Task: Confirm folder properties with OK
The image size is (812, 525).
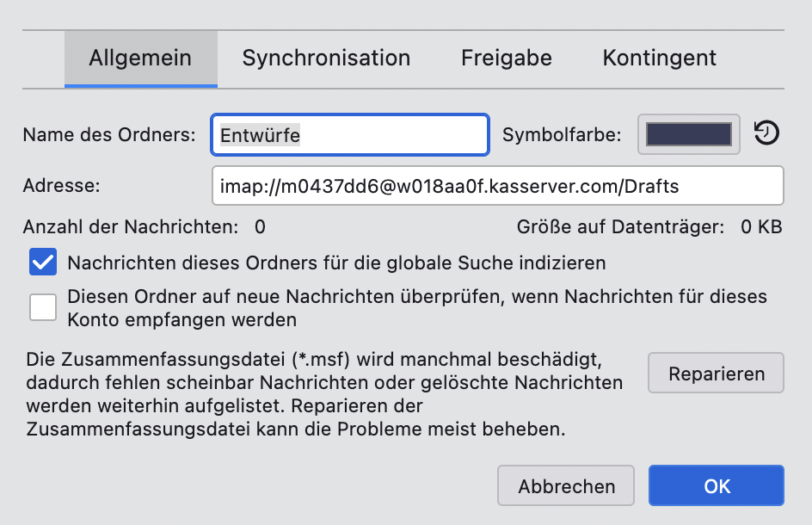Action: pyautogui.click(x=717, y=486)
